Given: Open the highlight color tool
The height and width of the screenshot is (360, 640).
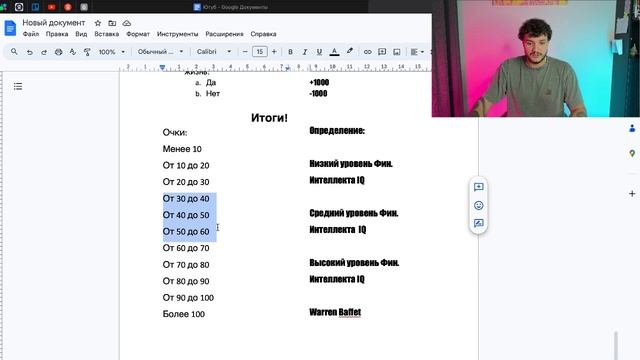Looking at the screenshot, I should tap(350, 52).
